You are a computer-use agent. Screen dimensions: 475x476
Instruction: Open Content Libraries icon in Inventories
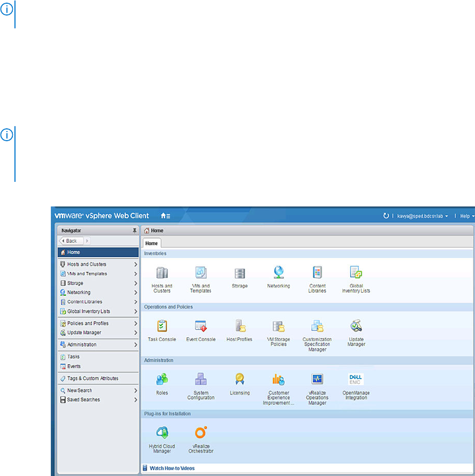coord(317,272)
